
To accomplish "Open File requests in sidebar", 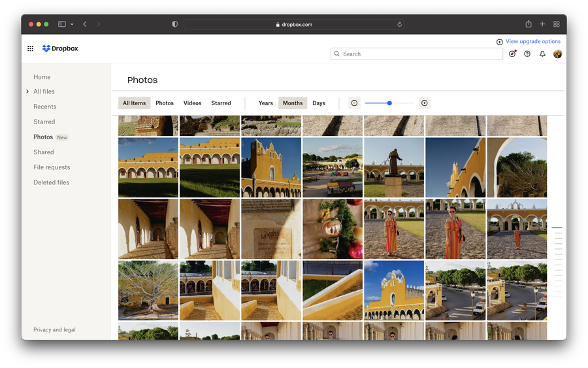I will (52, 167).
